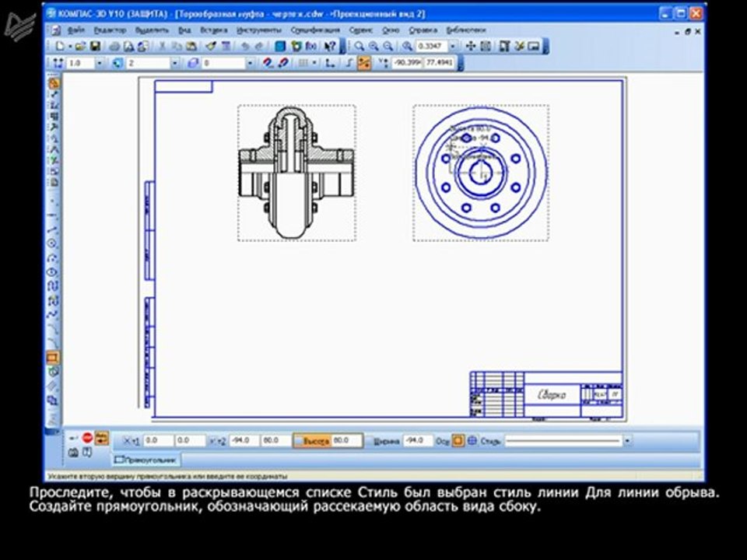Expand the layer dropdown showing 0

click(x=250, y=63)
